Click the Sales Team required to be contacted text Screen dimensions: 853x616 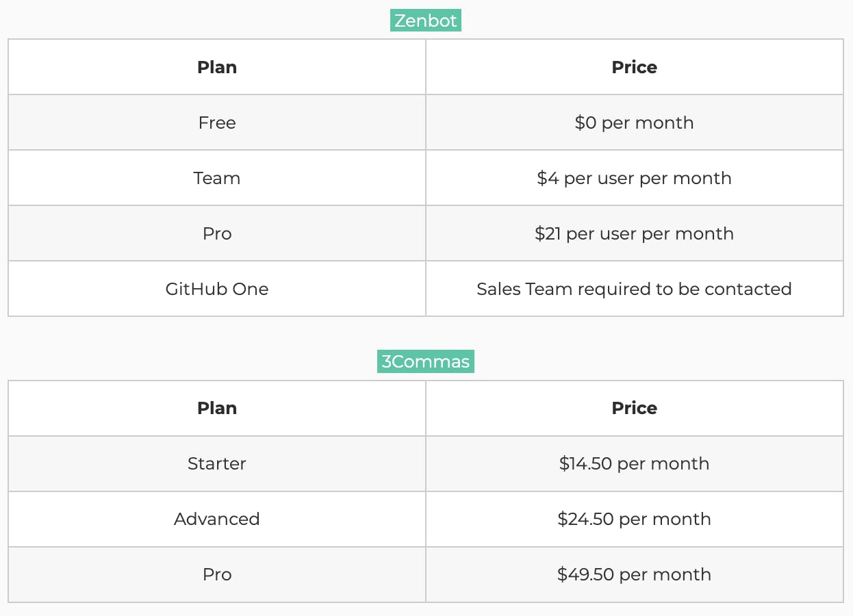[x=635, y=289]
